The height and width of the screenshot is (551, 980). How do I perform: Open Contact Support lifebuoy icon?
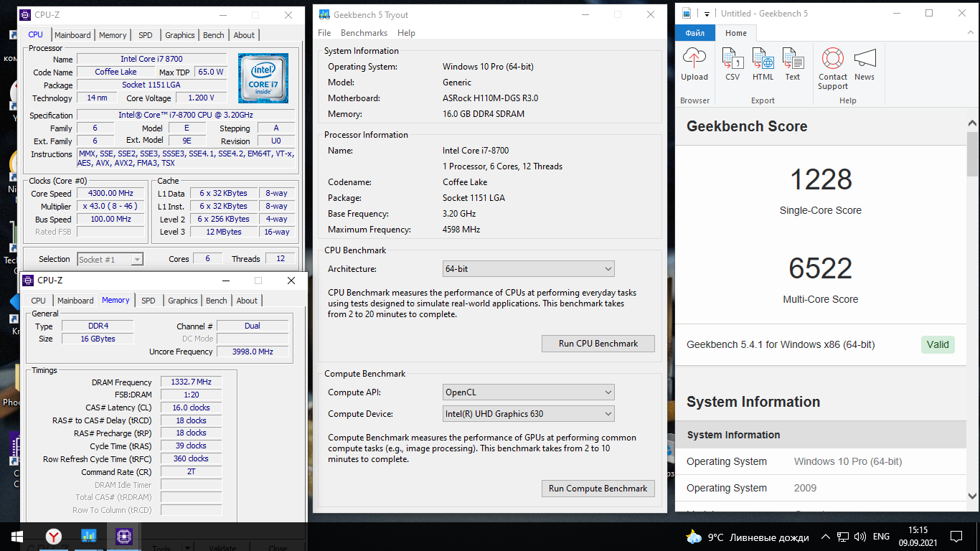(x=832, y=59)
